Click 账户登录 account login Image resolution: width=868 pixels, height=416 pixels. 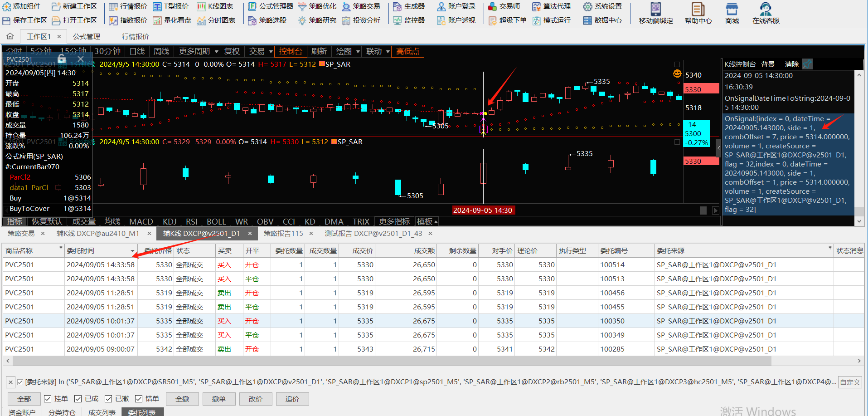[x=456, y=6]
